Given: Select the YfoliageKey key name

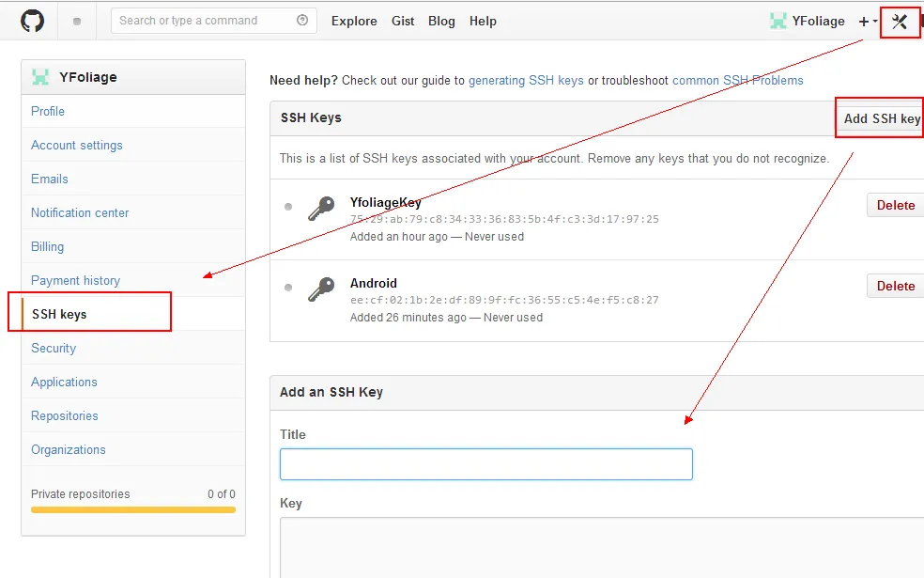Looking at the screenshot, I should (x=385, y=202).
